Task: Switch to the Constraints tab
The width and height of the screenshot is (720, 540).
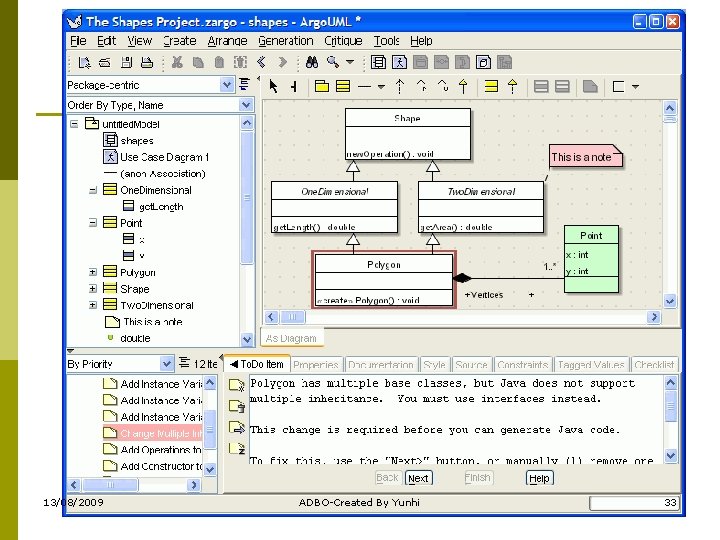Action: click(523, 365)
